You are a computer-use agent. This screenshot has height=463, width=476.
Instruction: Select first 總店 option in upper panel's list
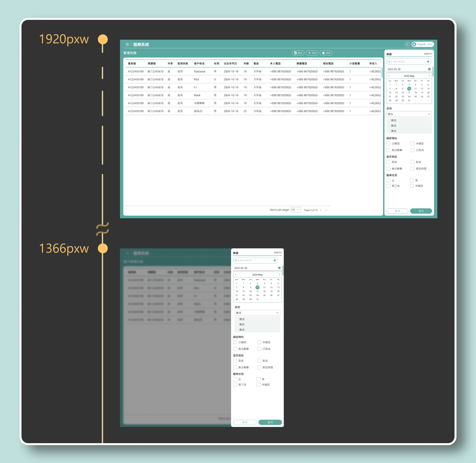394,120
